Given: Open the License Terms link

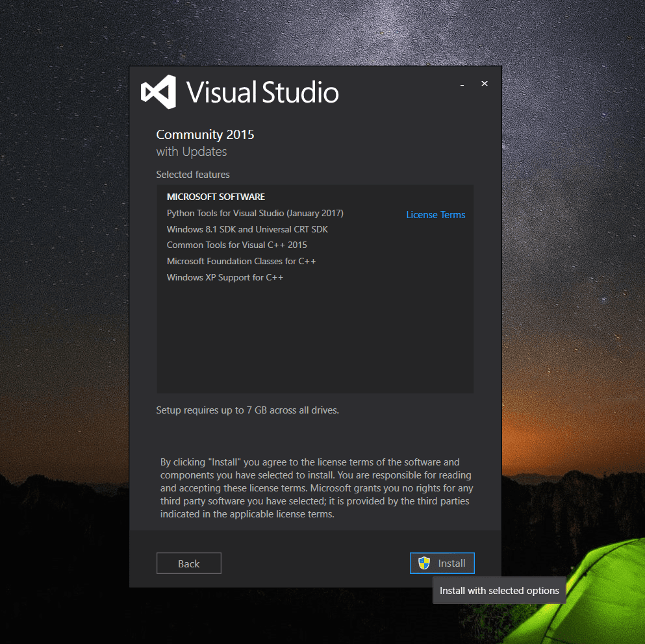Looking at the screenshot, I should coord(436,215).
